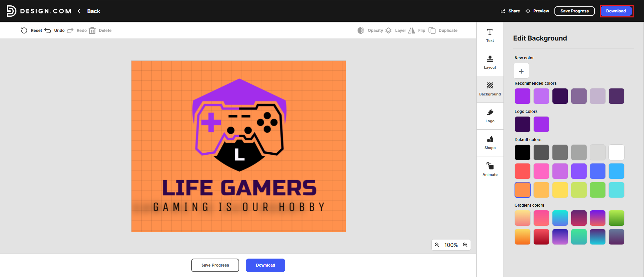Set background to light orange default color
644x277 pixels.
pyautogui.click(x=541, y=190)
